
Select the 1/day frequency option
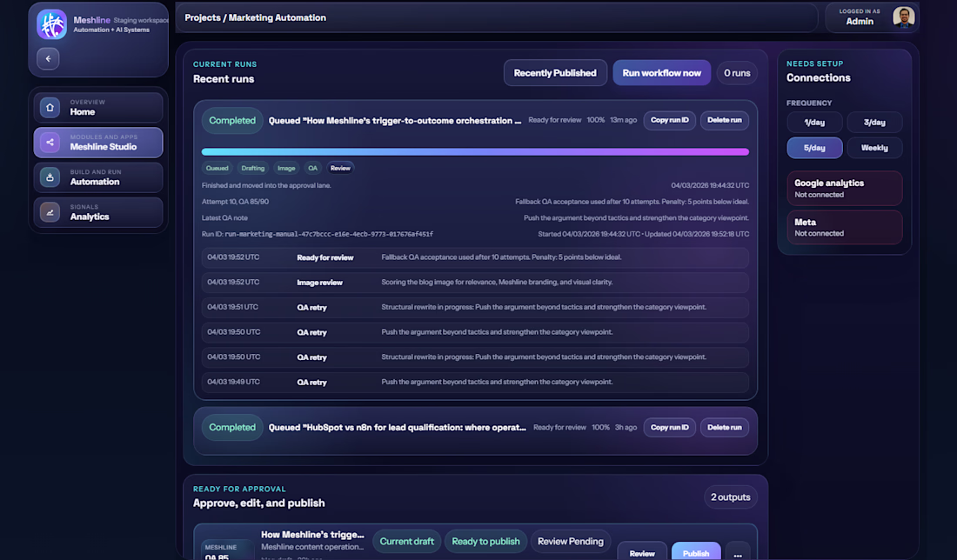point(814,122)
